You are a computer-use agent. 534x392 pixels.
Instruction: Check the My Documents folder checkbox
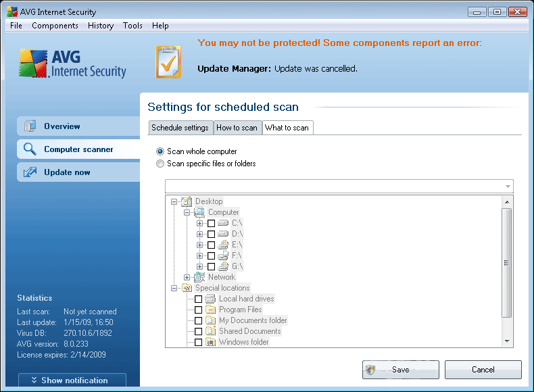(x=198, y=320)
